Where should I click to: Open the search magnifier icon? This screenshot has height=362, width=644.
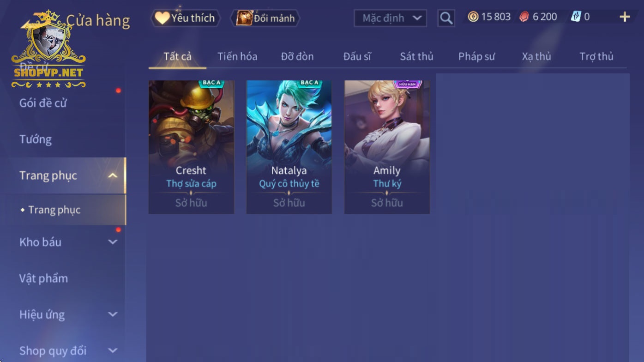point(446,18)
